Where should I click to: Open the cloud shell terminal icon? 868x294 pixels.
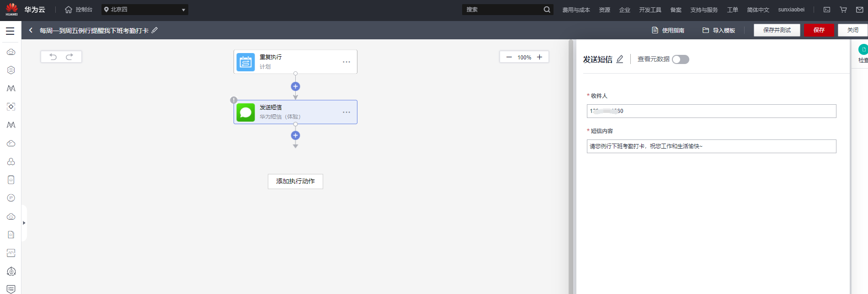coord(827,10)
